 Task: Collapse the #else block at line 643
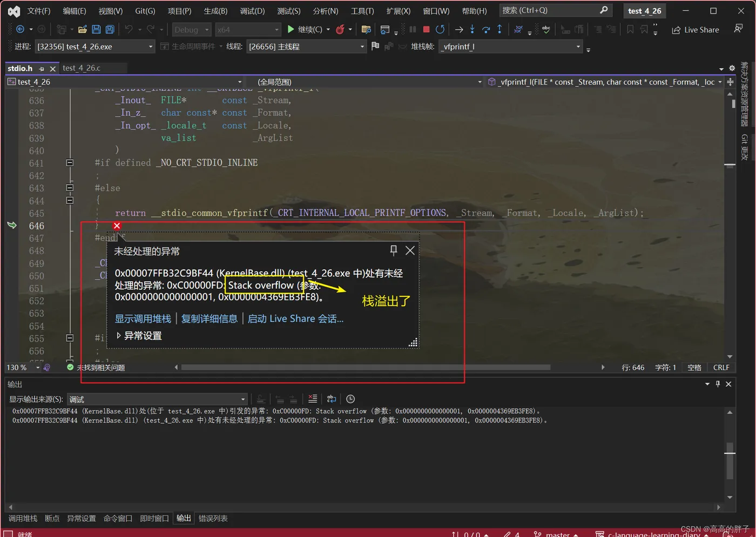[70, 188]
